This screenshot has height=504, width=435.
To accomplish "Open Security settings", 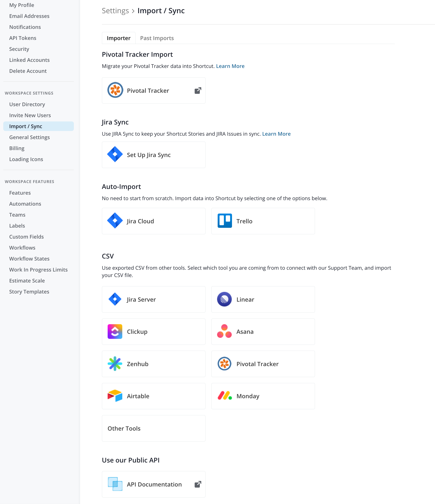I will (x=19, y=49).
